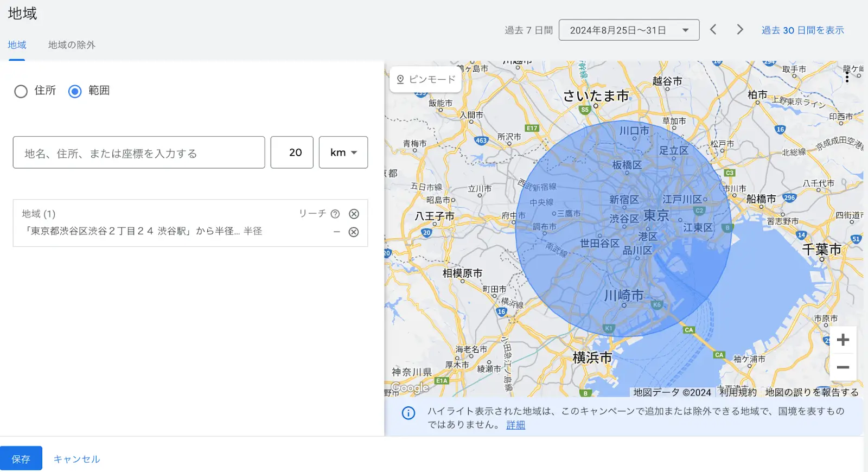The width and height of the screenshot is (868, 472).
Task: Click the 保存 button
Action: (21, 458)
